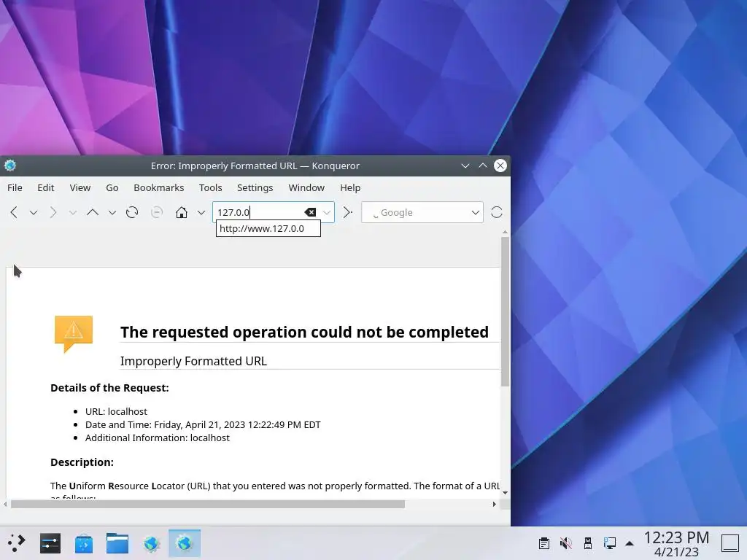Clear the location bar text
Image resolution: width=747 pixels, height=560 pixels.
(310, 212)
